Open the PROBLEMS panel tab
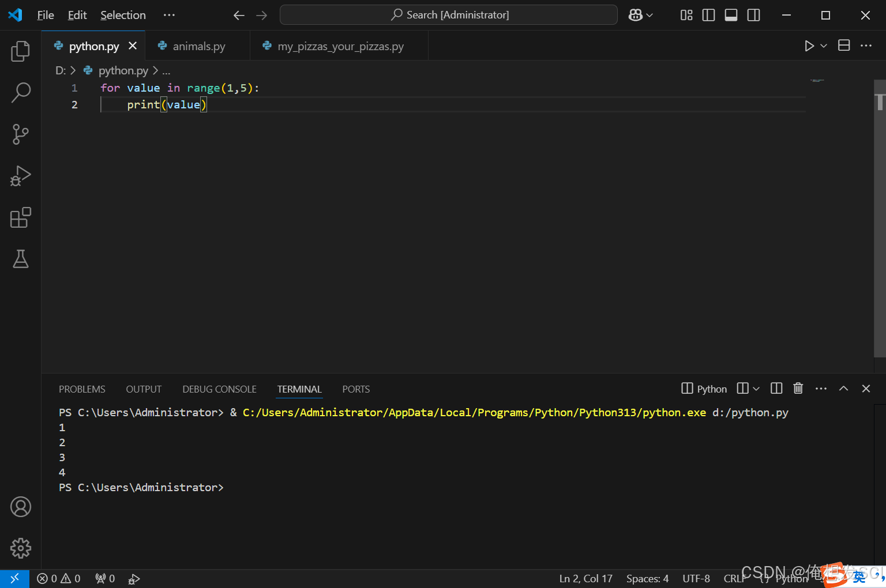Viewport: 886px width, 588px height. tap(82, 389)
